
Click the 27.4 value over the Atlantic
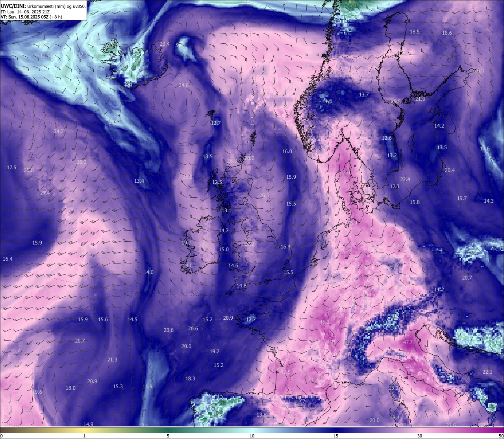point(45,193)
